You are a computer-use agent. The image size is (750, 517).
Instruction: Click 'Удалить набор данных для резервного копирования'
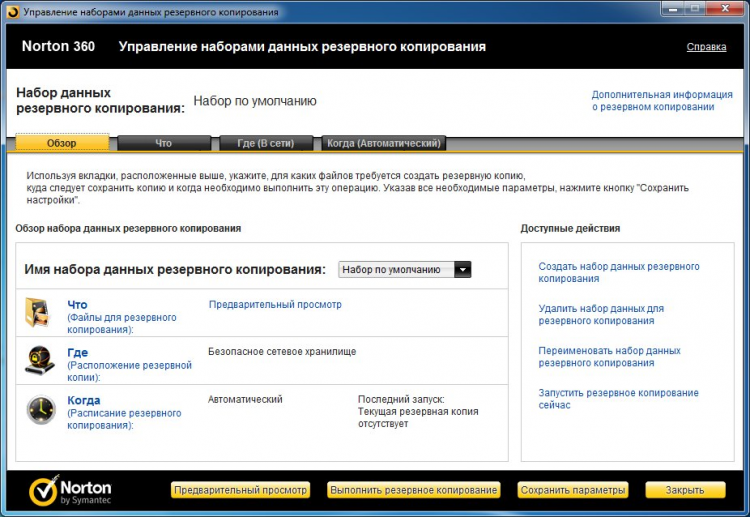601,314
